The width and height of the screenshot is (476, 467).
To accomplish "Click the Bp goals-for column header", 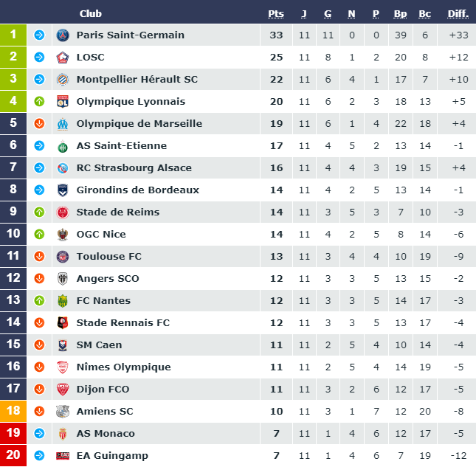I will pos(401,14).
